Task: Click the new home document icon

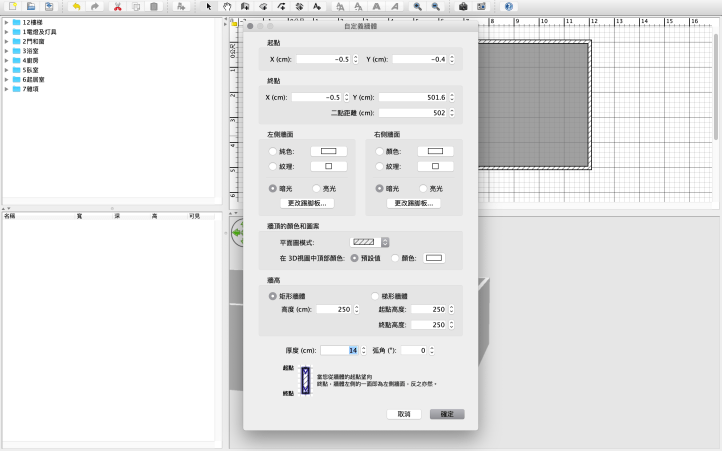Action: coord(12,6)
